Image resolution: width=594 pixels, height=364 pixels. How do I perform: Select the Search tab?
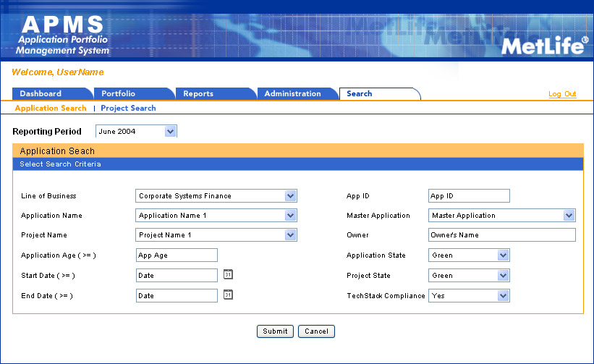(379, 93)
